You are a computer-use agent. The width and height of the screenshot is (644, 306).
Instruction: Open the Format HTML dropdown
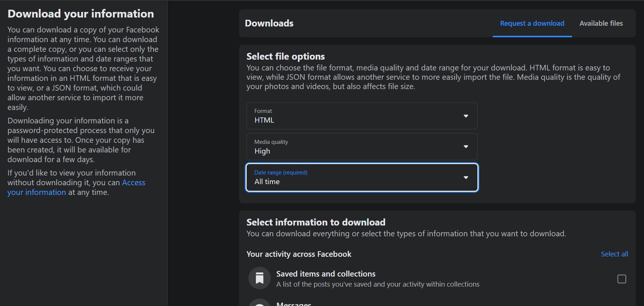click(x=362, y=116)
